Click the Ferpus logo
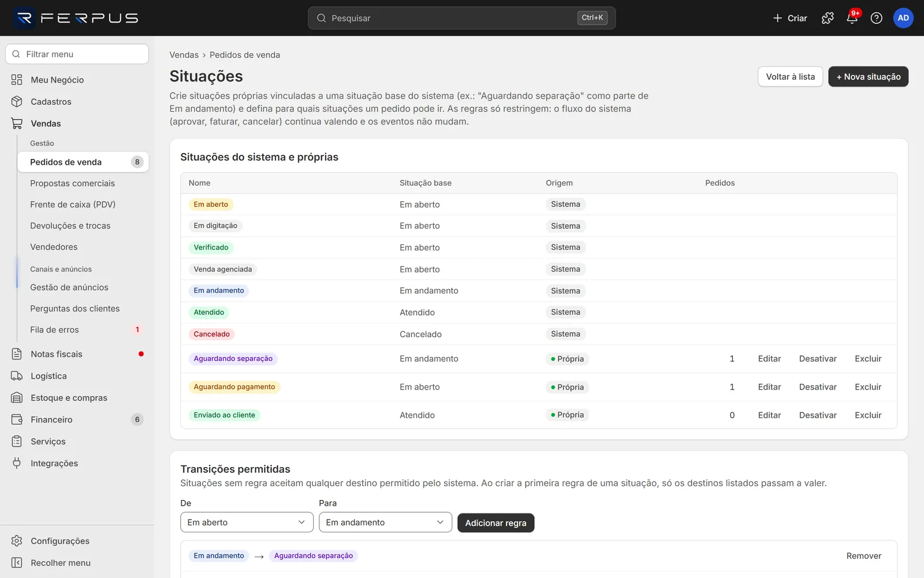Screen dimensions: 924x578 [76, 18]
